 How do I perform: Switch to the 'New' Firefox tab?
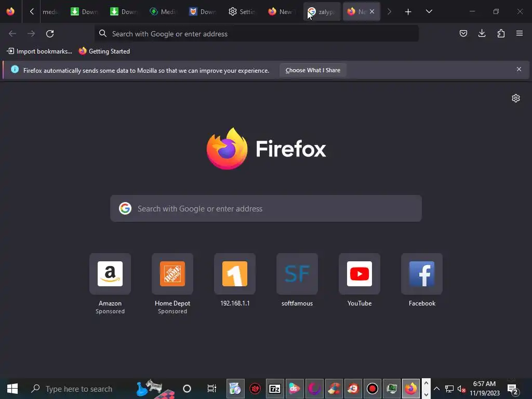click(282, 12)
